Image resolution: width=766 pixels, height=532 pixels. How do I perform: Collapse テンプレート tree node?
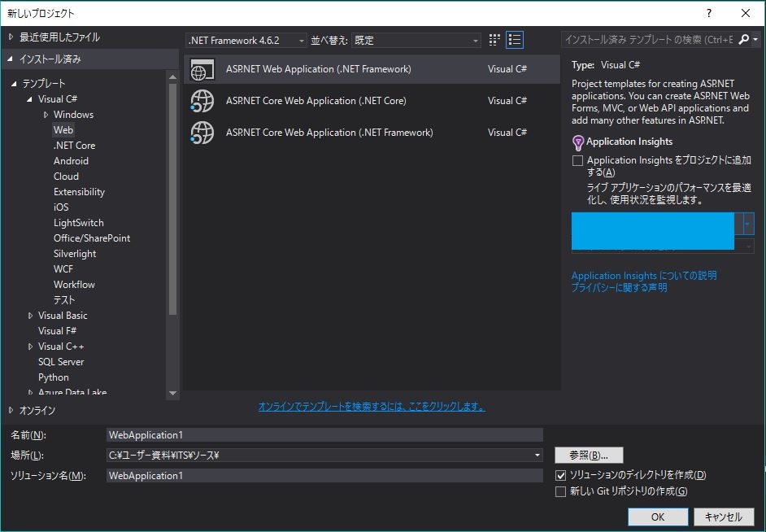point(14,84)
